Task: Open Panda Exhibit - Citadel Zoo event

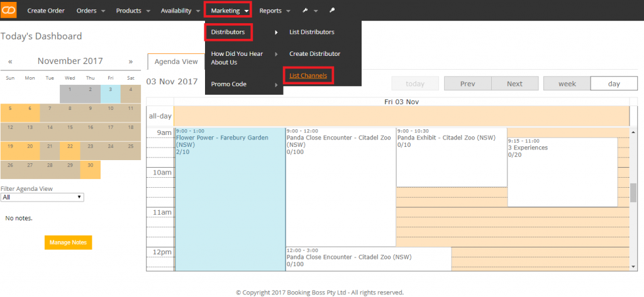Action: 452,157
